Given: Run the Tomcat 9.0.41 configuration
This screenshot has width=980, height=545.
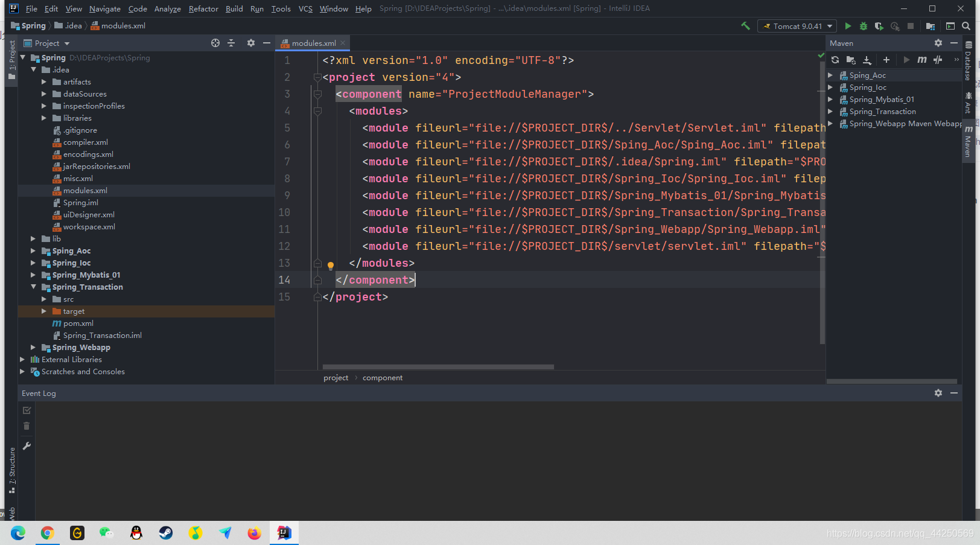Looking at the screenshot, I should tap(848, 26).
